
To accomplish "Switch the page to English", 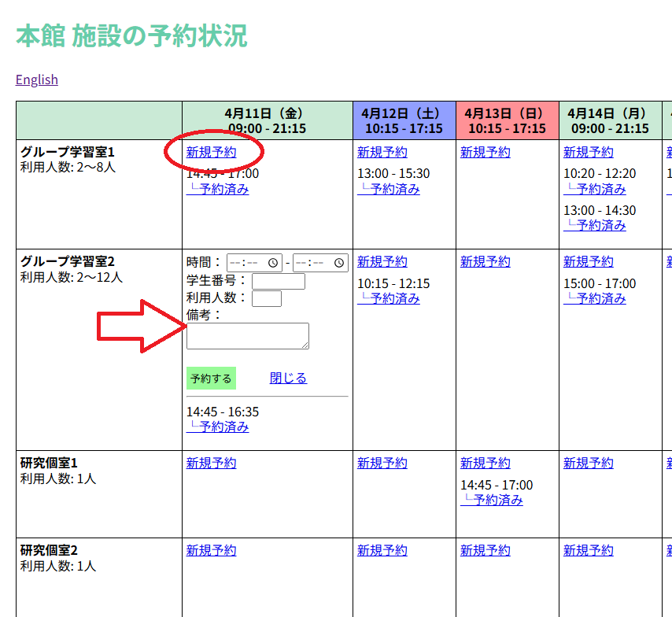I will 37,79.
